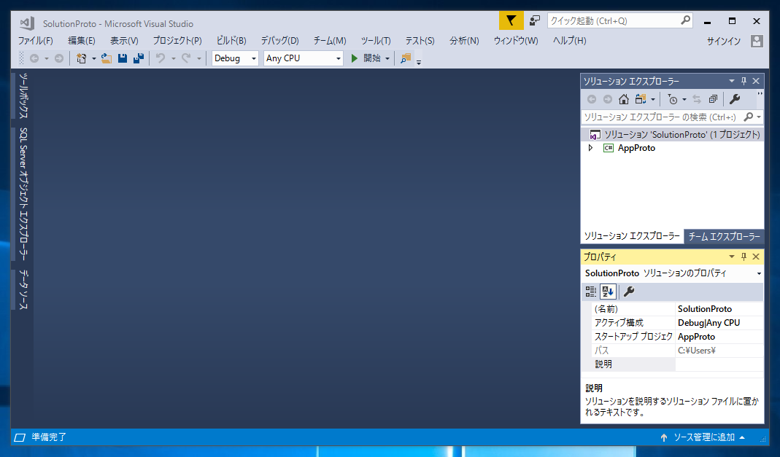Open the データ ソース side tab
This screenshot has width=780, height=457.
(x=23, y=289)
